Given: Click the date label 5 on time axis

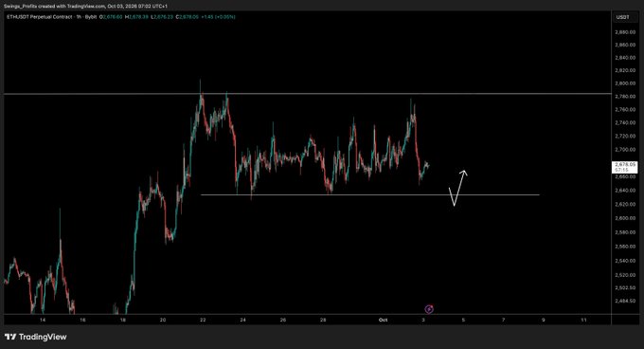Looking at the screenshot, I should coord(463,320).
